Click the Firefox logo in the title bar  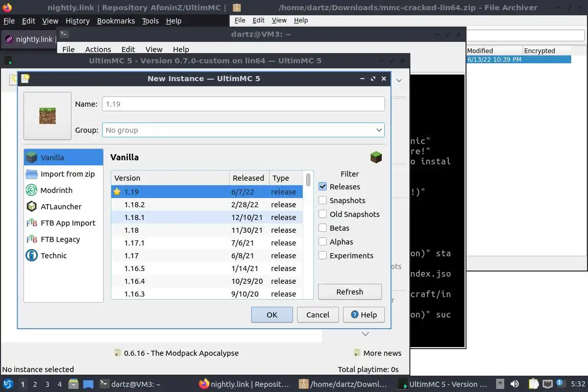tap(8, 7)
